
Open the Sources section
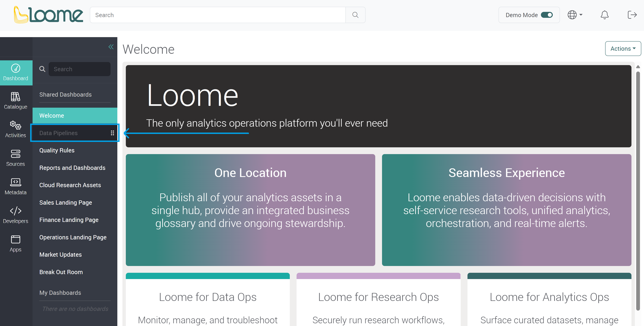[x=15, y=158]
